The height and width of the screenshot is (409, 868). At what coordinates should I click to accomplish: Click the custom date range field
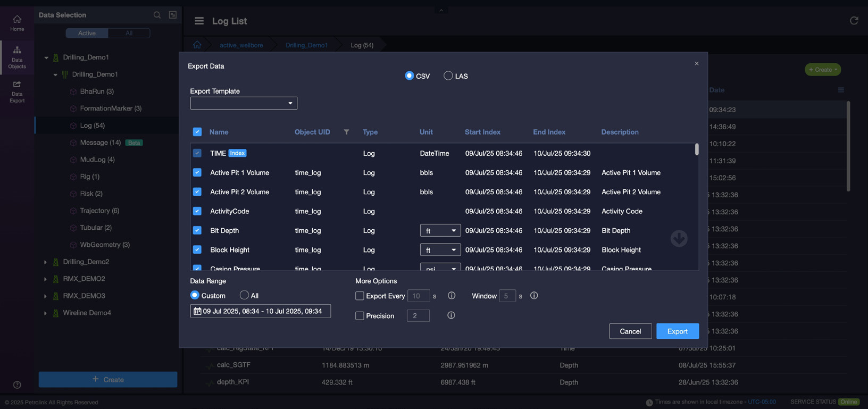261,311
